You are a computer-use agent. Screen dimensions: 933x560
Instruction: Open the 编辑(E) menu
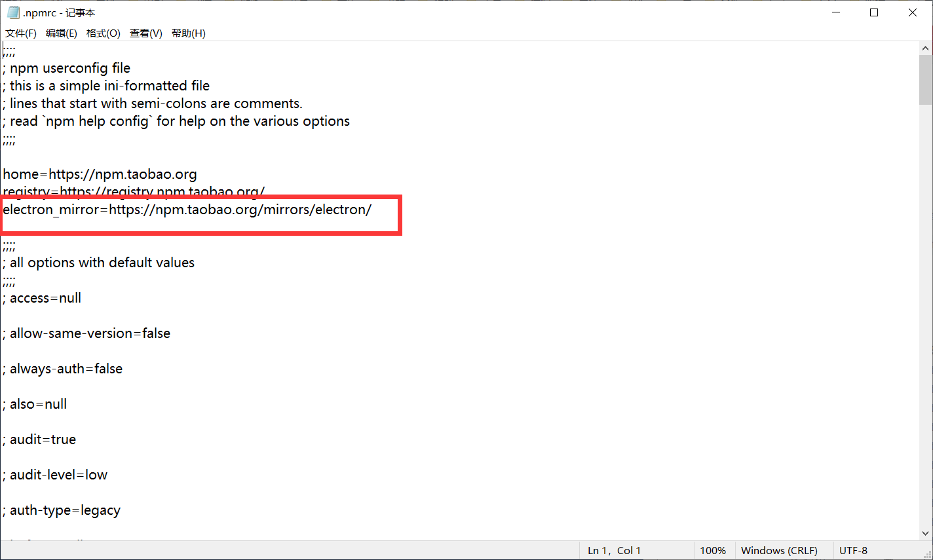(x=62, y=33)
